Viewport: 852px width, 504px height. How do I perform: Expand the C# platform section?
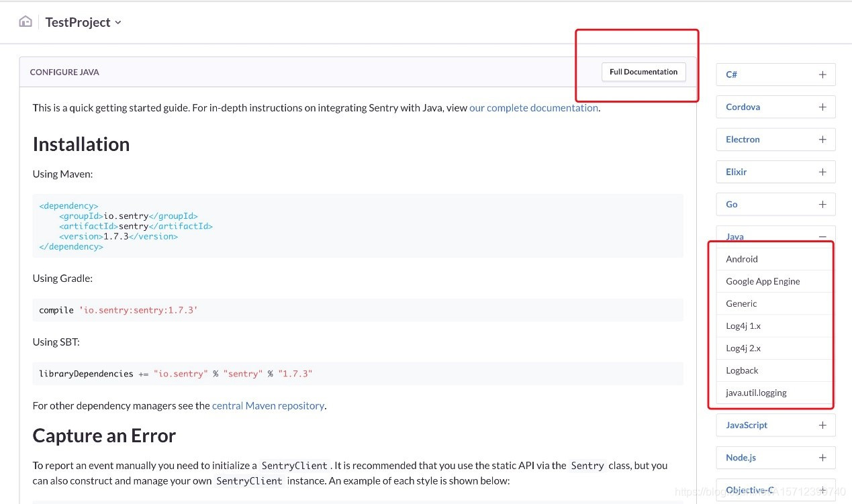[822, 74]
